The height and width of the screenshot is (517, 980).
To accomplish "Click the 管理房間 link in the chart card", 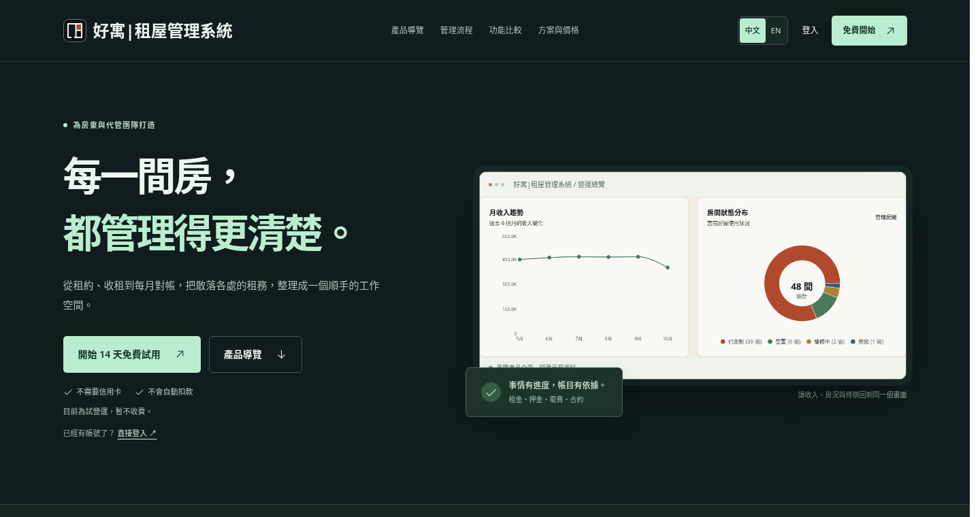I will pyautogui.click(x=885, y=217).
